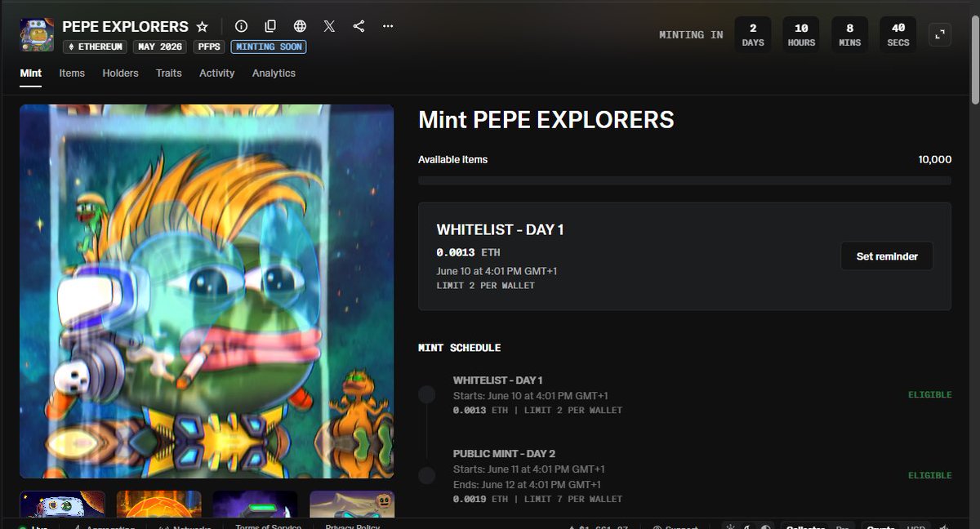View the Activity tab
This screenshot has height=529, width=980.
point(216,73)
